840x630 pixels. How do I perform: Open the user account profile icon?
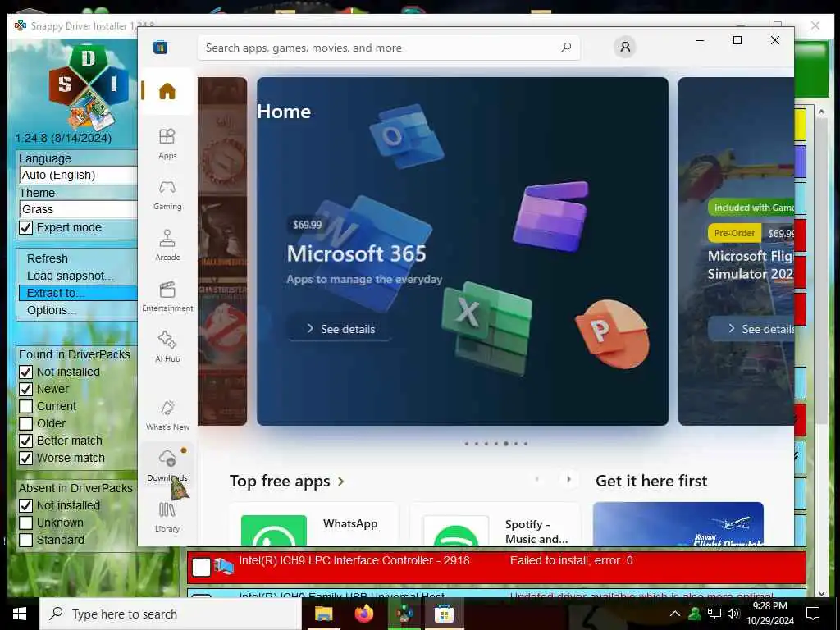pyautogui.click(x=624, y=47)
